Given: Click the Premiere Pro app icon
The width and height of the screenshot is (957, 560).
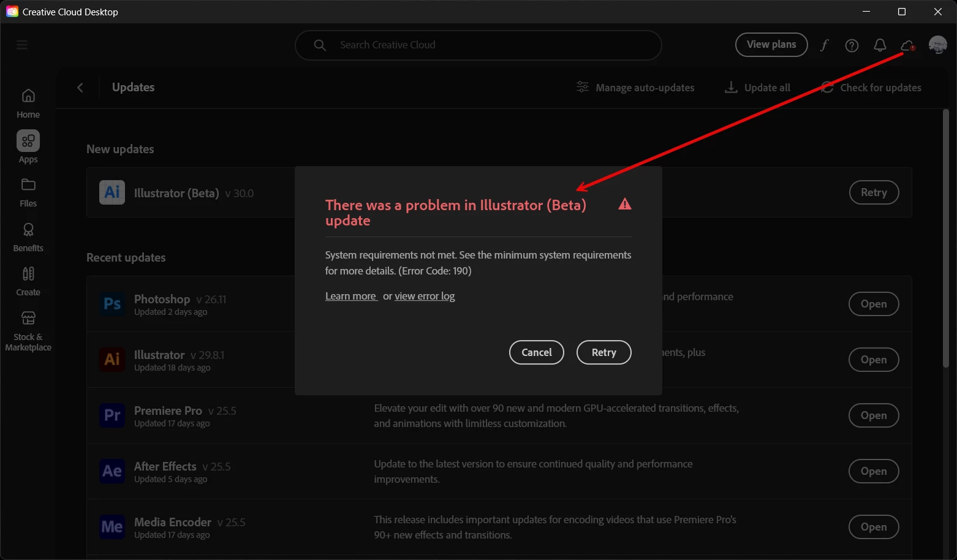Looking at the screenshot, I should tap(112, 415).
